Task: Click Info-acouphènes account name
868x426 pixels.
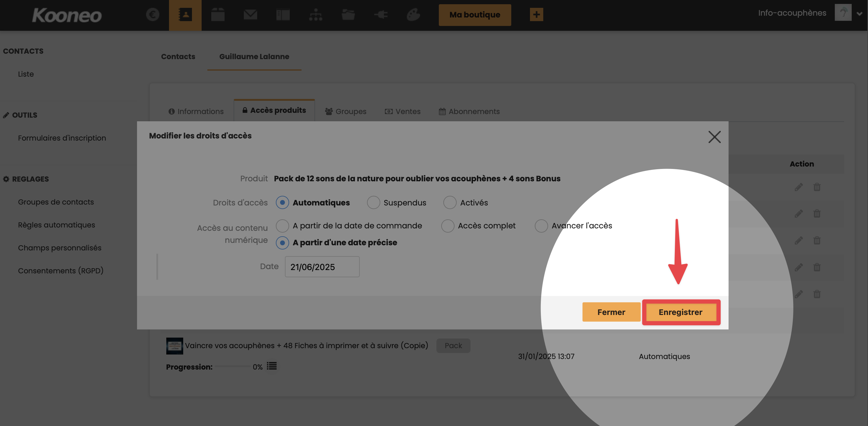Action: [x=792, y=13]
